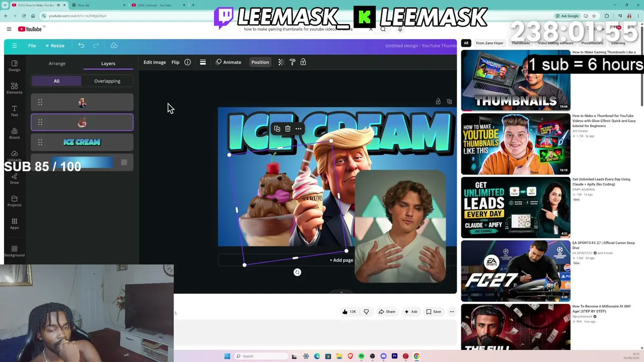This screenshot has height=362, width=644.
Task: Save the video with Save button
Action: [x=433, y=312]
